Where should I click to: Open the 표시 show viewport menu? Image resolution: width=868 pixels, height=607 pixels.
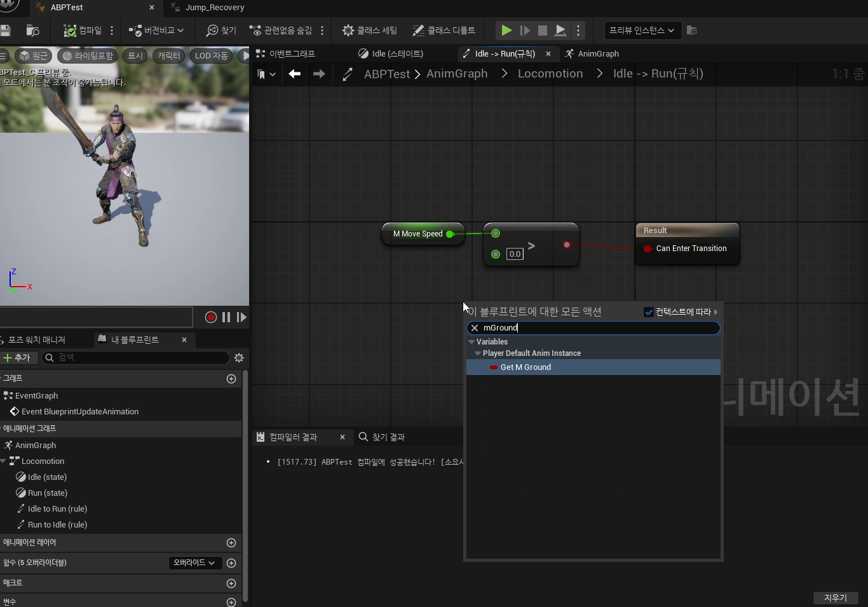click(x=135, y=56)
